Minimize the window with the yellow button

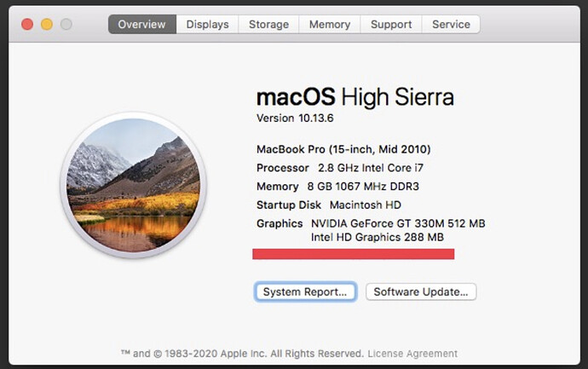click(x=47, y=25)
